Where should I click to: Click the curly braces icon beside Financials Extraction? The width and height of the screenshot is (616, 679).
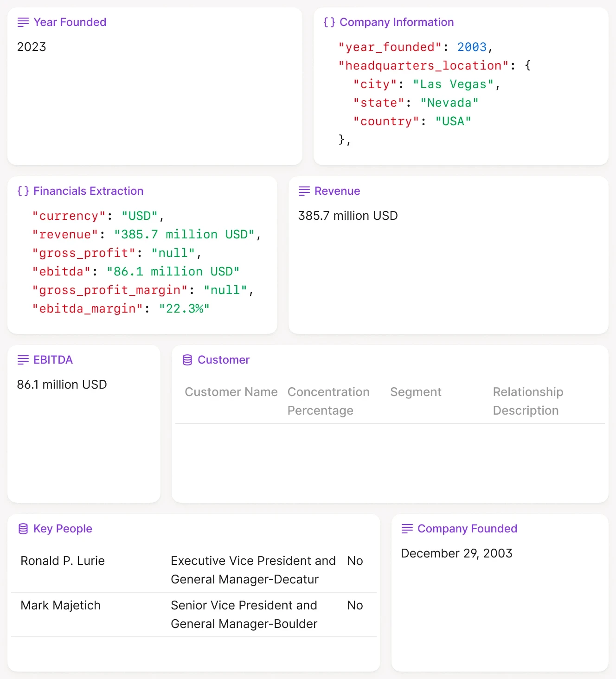pyautogui.click(x=23, y=191)
